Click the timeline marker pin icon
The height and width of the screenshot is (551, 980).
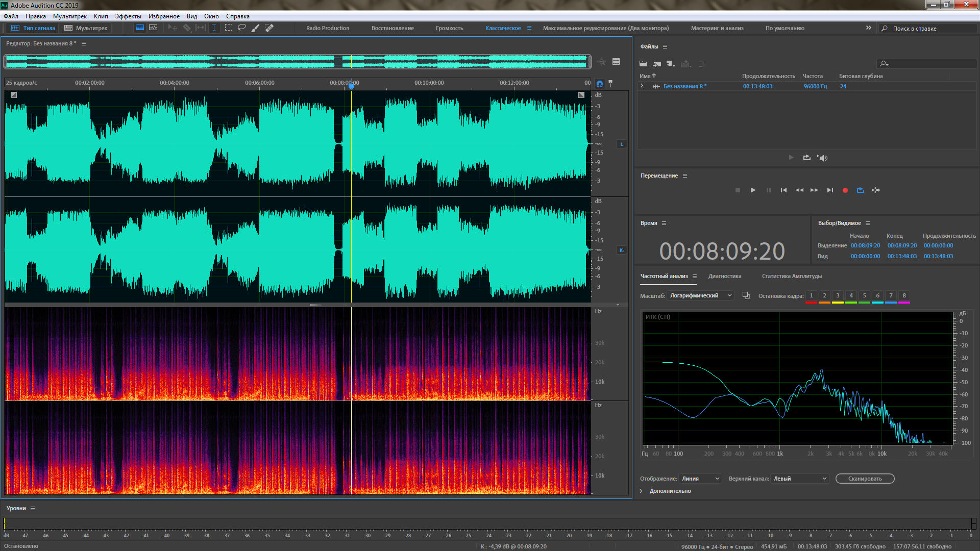coord(610,83)
